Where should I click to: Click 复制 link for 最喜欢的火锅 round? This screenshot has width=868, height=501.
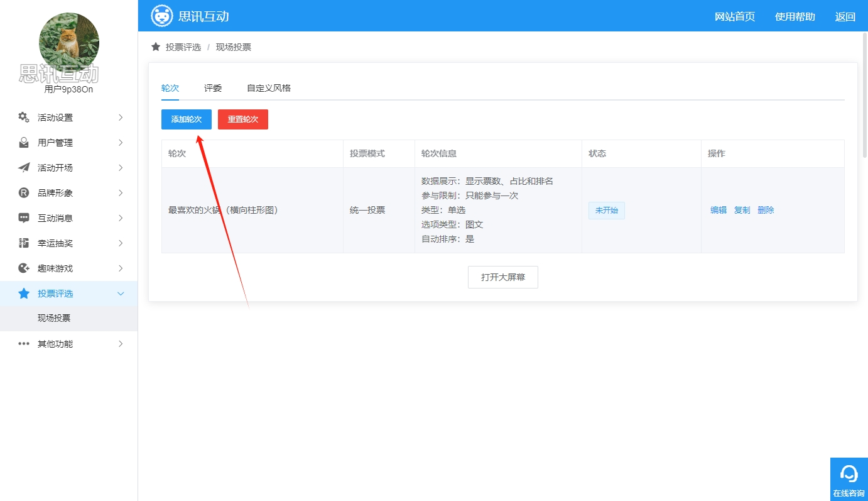click(742, 210)
